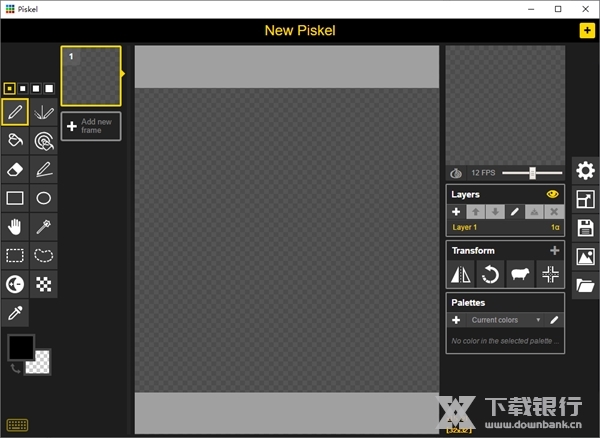Screen dimensions: 600x438
Task: Open the Export image tab
Action: [x=585, y=257]
